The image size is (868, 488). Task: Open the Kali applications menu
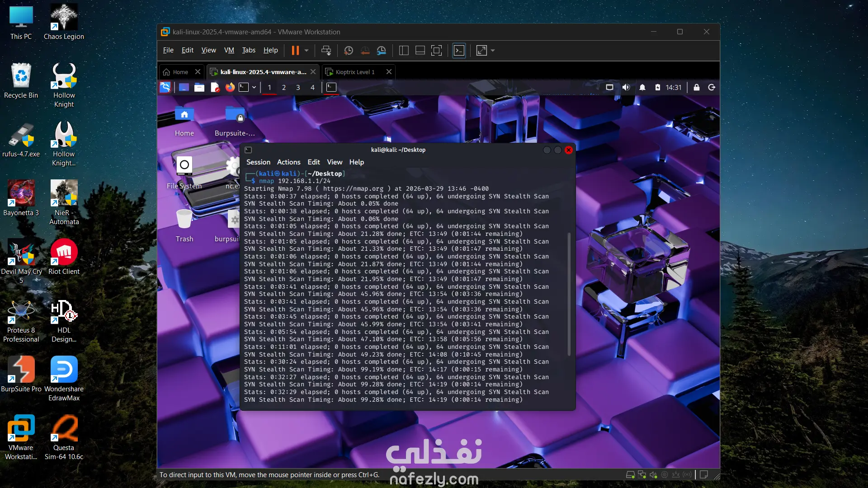pyautogui.click(x=165, y=87)
